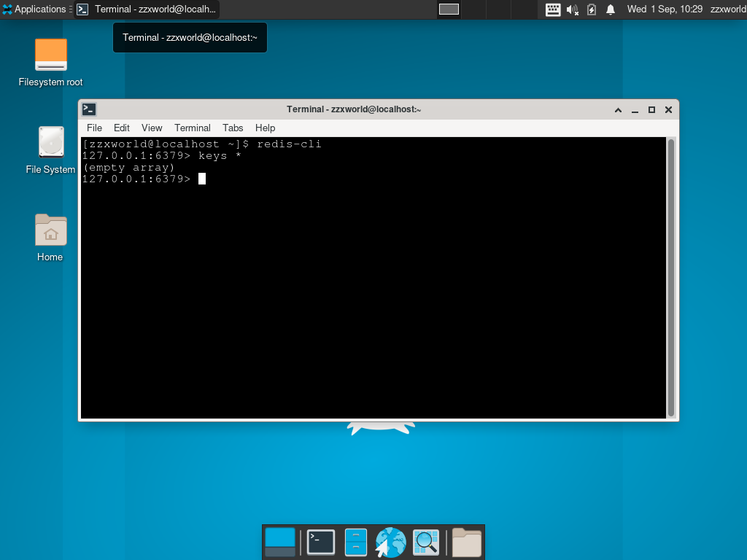The height and width of the screenshot is (560, 747).
Task: Unmute the audio via the speaker icon
Action: (571, 10)
